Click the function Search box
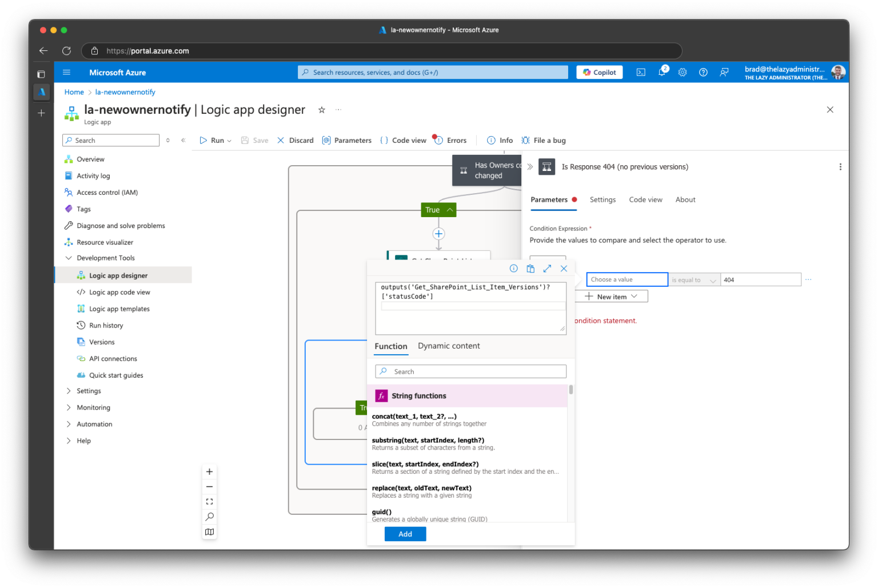Viewport: 878px width, 588px height. (470, 372)
